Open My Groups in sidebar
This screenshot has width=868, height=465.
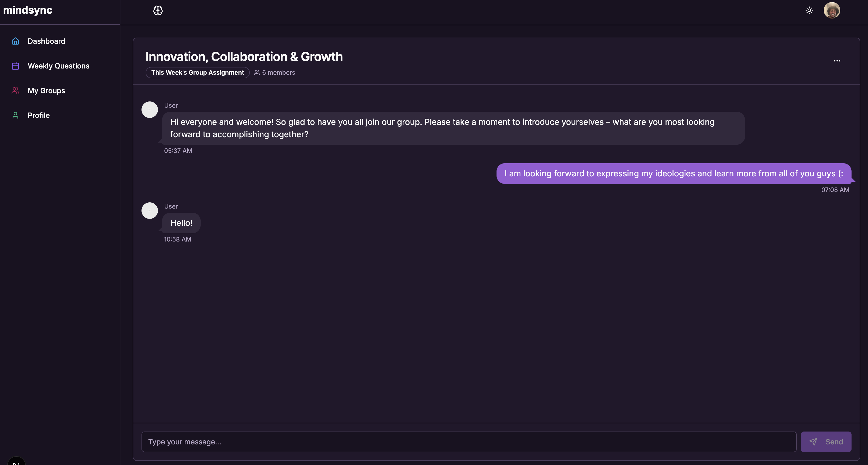point(47,91)
